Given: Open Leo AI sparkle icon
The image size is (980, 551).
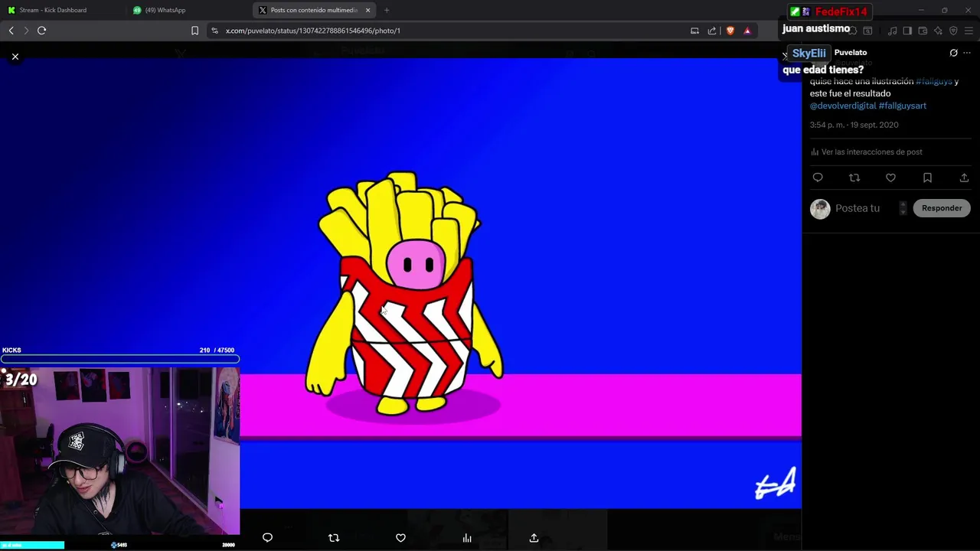Looking at the screenshot, I should point(938,31).
